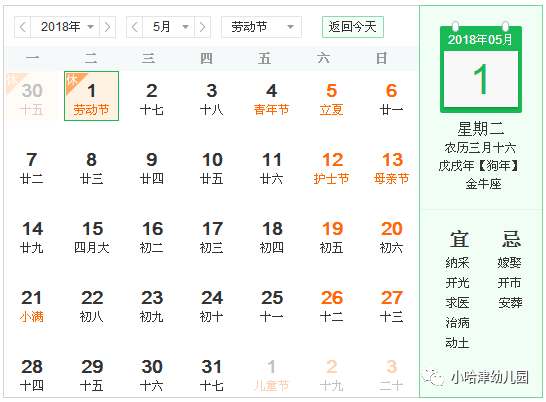Go to the previous year arrow

click(23, 27)
